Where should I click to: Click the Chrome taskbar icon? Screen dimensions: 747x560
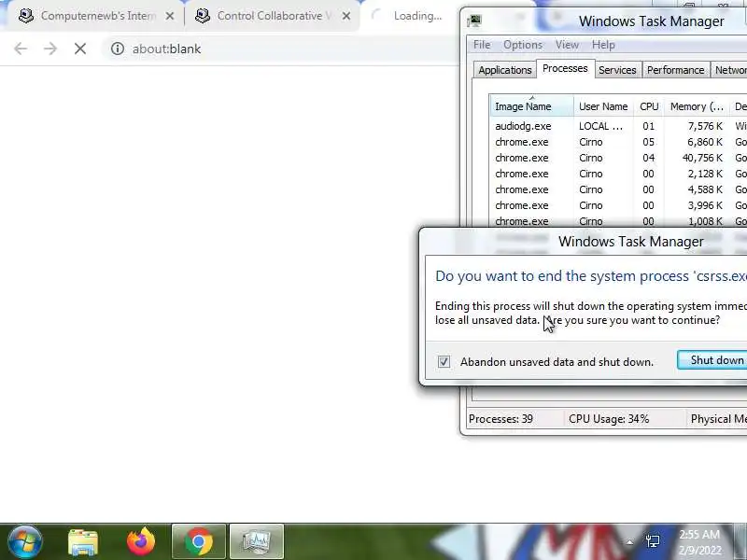[x=199, y=542]
